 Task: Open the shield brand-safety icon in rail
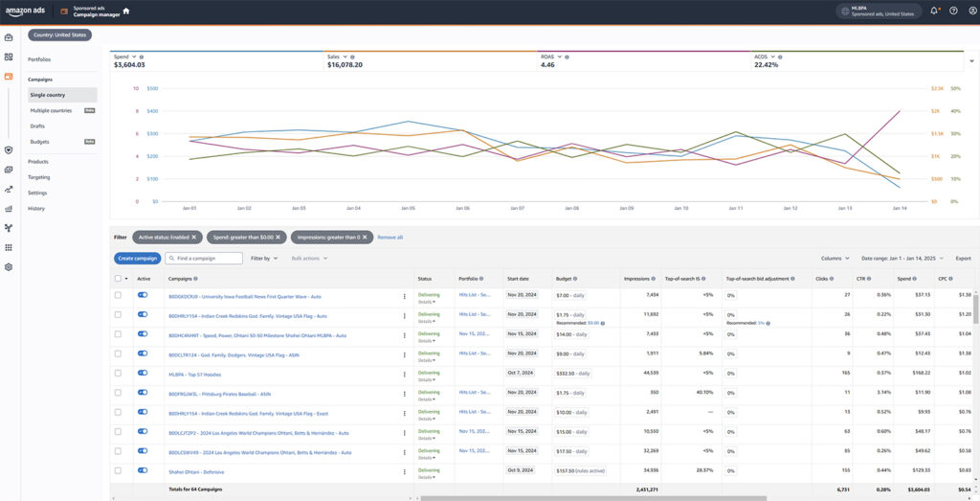click(x=8, y=150)
